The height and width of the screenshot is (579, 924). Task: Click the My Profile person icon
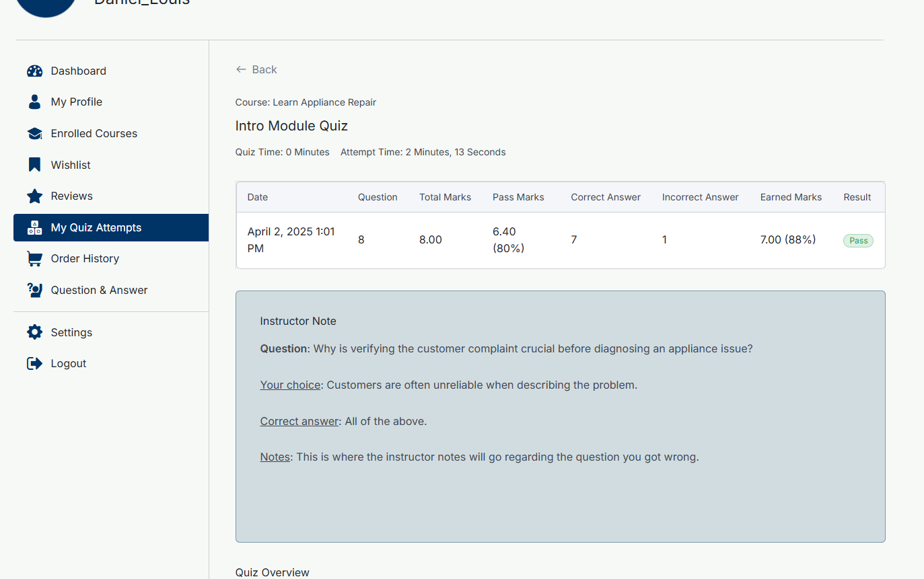coord(34,102)
